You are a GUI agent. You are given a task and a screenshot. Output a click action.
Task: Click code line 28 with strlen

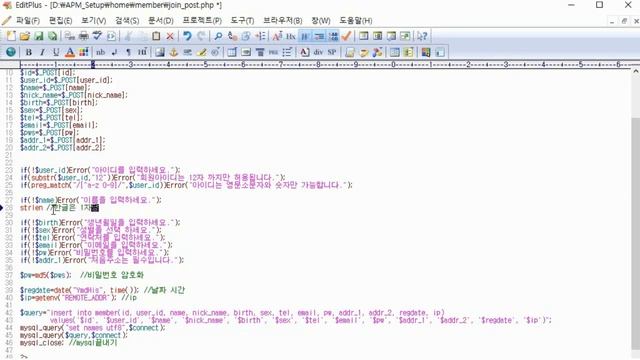60,208
